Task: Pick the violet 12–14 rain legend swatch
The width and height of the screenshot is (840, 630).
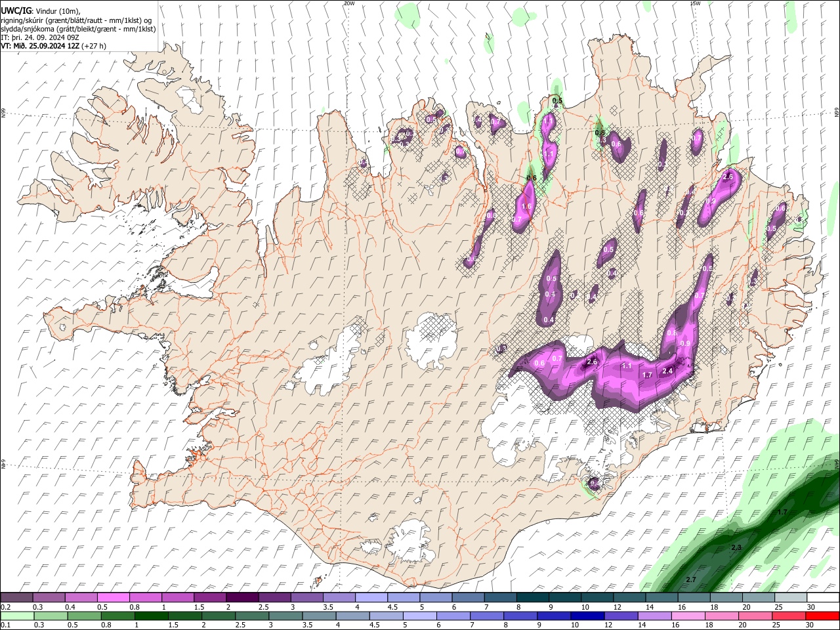Action: coord(621,616)
